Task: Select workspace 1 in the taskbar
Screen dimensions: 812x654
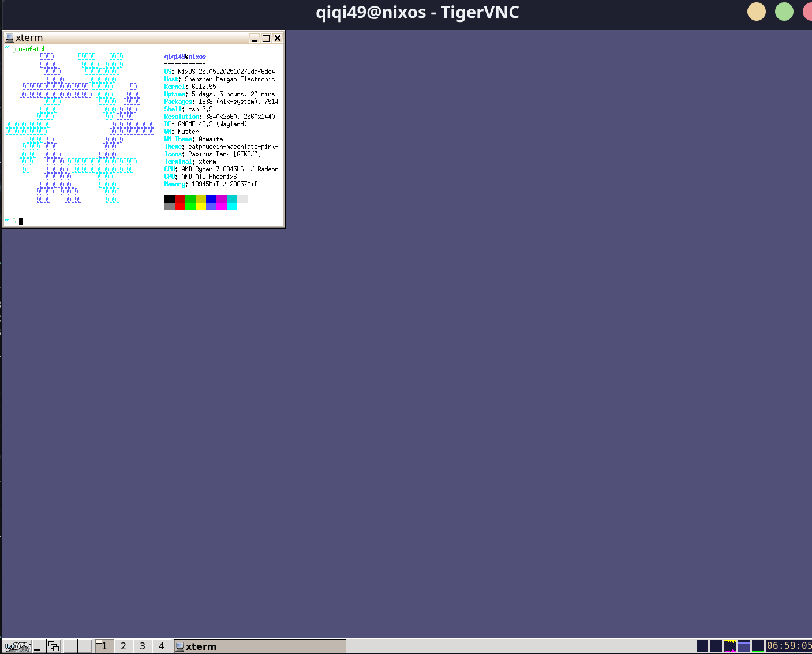Action: click(104, 646)
